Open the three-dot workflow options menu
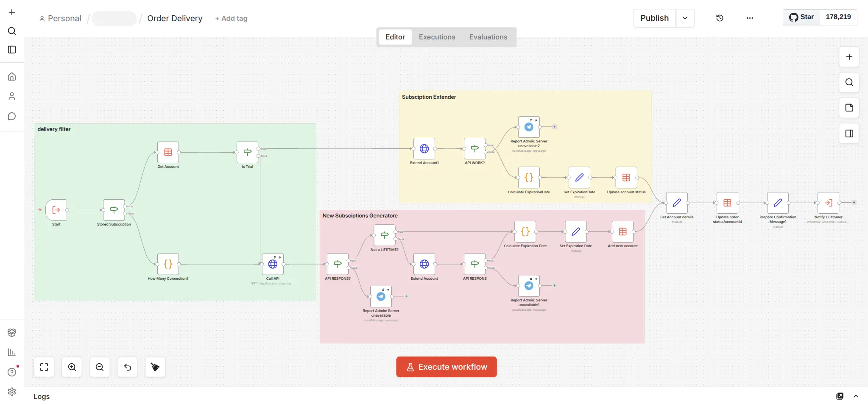Viewport: 868px width, 404px height. [750, 18]
